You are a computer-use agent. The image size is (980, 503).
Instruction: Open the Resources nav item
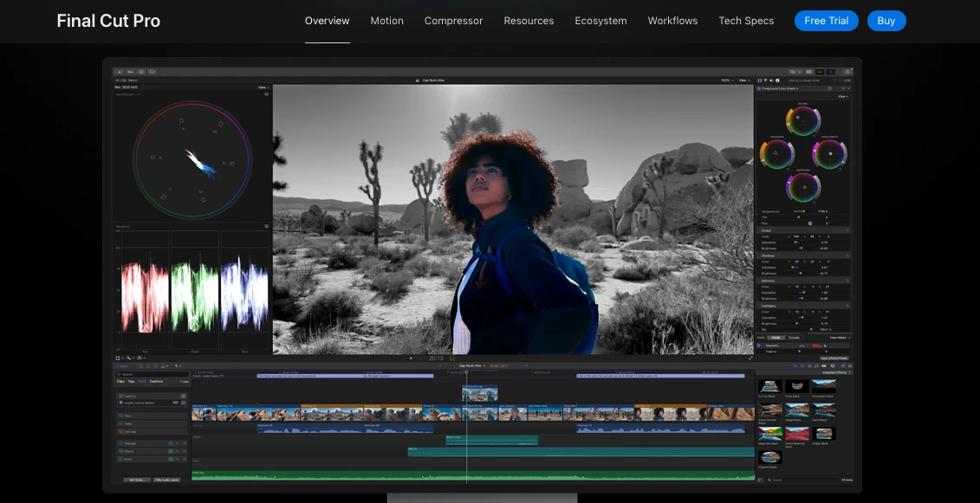529,21
